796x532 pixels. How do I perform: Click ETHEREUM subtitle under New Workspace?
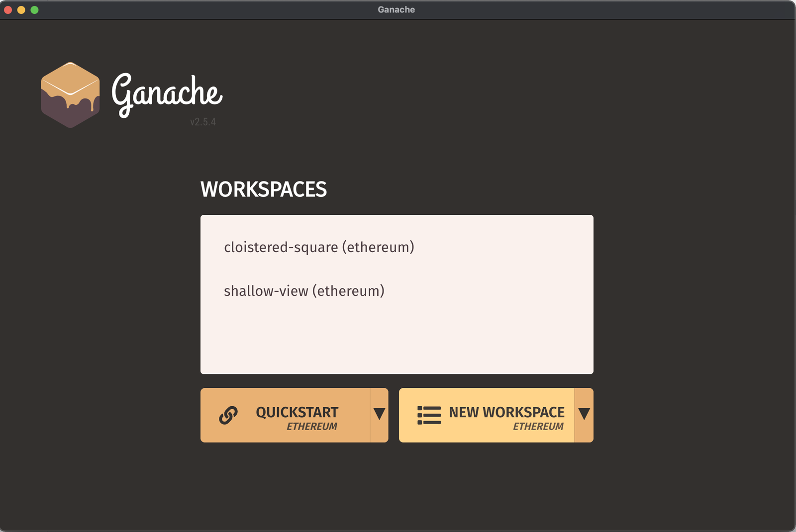(538, 427)
